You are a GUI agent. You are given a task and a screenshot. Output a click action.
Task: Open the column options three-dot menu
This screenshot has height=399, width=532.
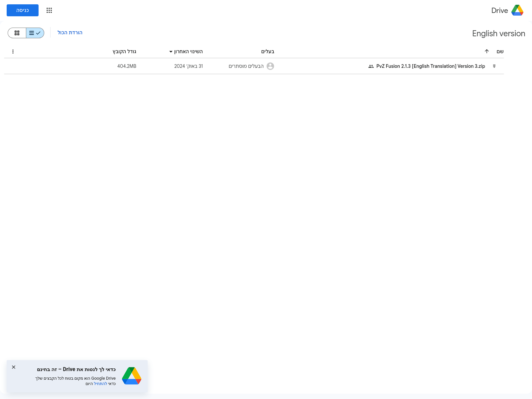click(x=13, y=52)
